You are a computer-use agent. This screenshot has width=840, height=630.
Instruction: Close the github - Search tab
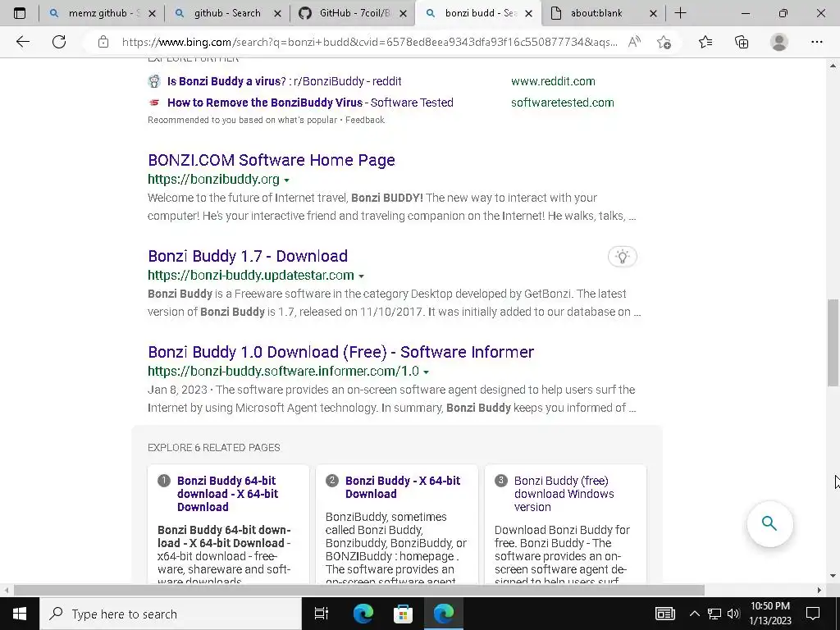pos(277,13)
